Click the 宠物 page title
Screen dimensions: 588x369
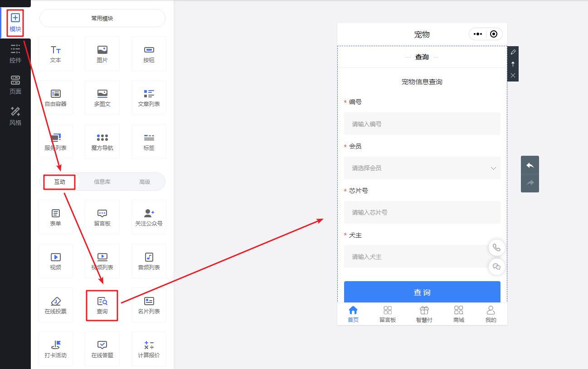[422, 34]
